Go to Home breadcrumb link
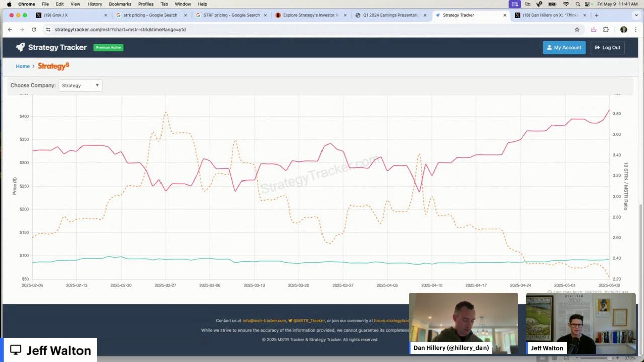This screenshot has width=644, height=362. coord(23,66)
